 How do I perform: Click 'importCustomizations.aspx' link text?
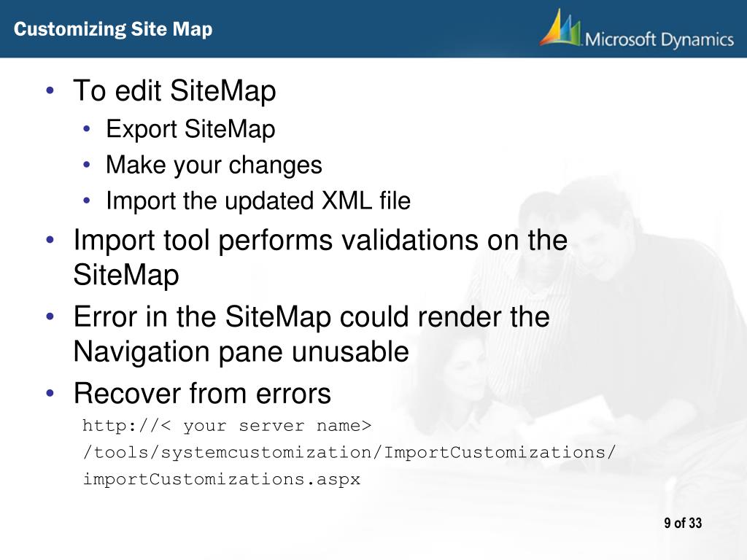(x=222, y=478)
